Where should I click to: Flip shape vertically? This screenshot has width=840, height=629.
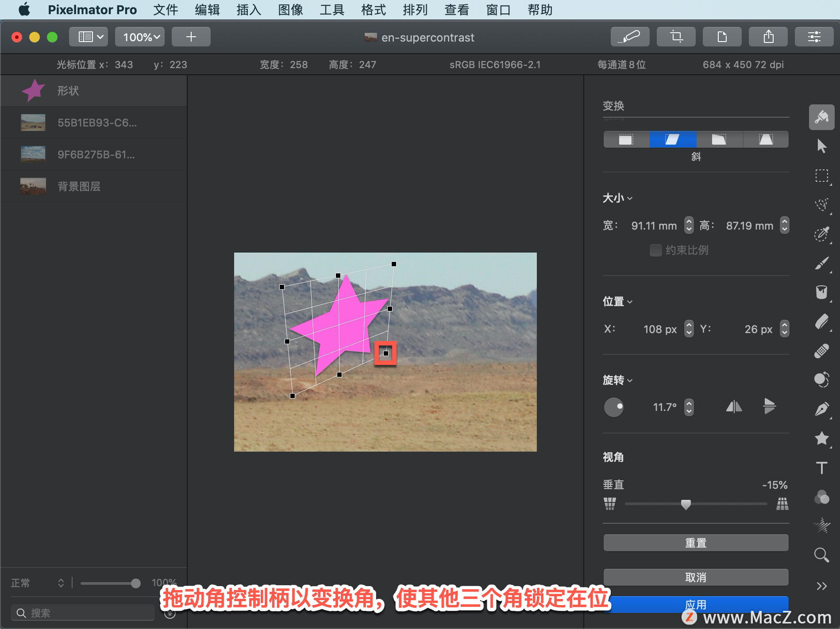click(x=769, y=406)
